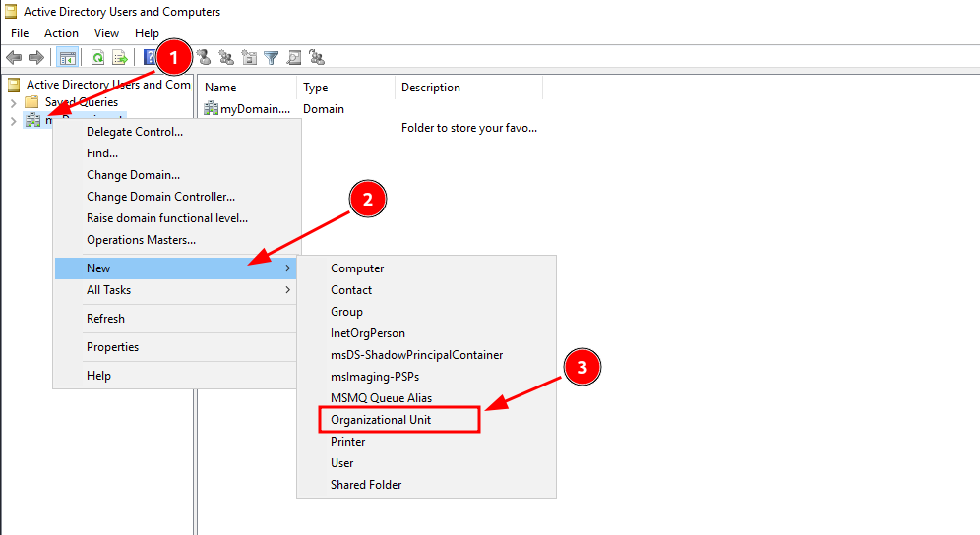Choose Find... from the context menu

(x=175, y=153)
